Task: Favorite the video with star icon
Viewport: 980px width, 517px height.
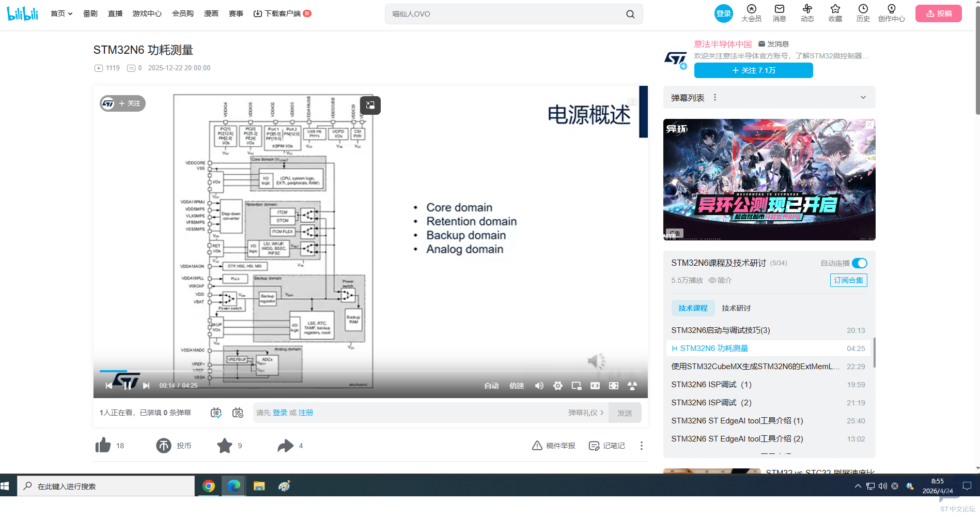Action: pyautogui.click(x=225, y=445)
